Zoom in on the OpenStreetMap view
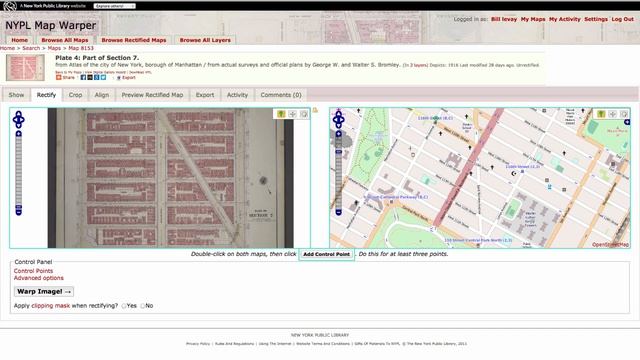Viewport: 640px width, 360px height. 338,134
